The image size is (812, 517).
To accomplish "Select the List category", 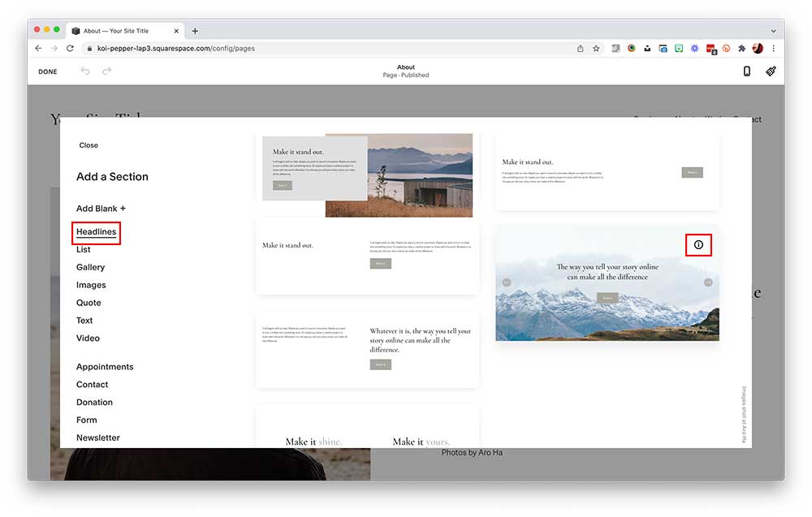I will (84, 249).
